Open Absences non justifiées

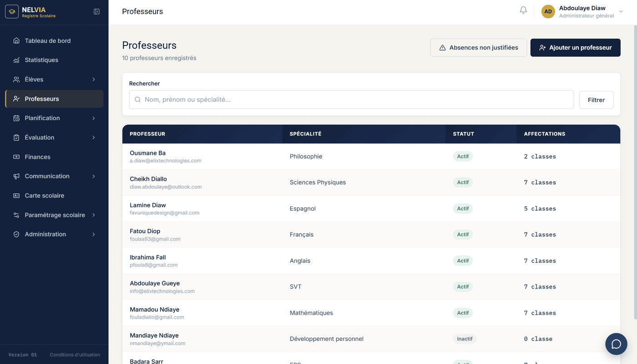coord(479,48)
